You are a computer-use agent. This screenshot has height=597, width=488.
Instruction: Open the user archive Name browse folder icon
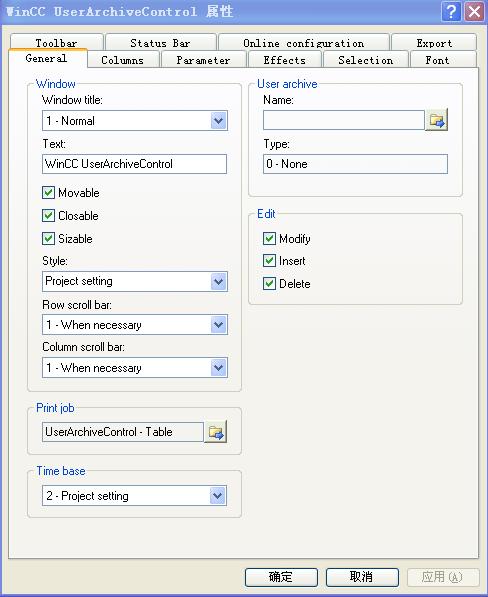[x=436, y=120]
